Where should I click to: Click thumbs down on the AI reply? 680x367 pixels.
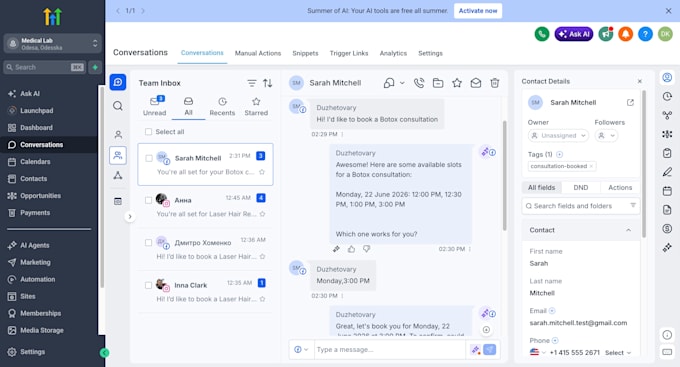[366, 249]
